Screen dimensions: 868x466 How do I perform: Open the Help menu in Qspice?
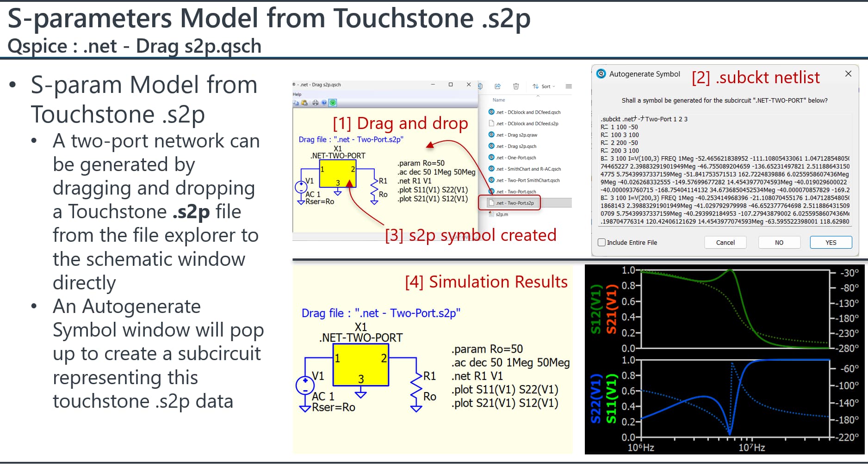click(x=297, y=94)
